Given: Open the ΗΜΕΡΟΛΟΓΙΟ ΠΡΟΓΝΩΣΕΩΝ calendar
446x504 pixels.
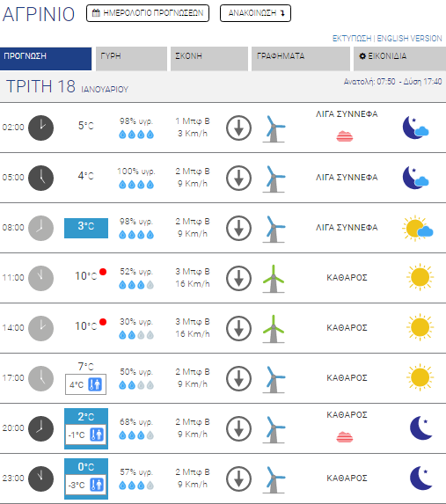Looking at the screenshot, I should (148, 13).
